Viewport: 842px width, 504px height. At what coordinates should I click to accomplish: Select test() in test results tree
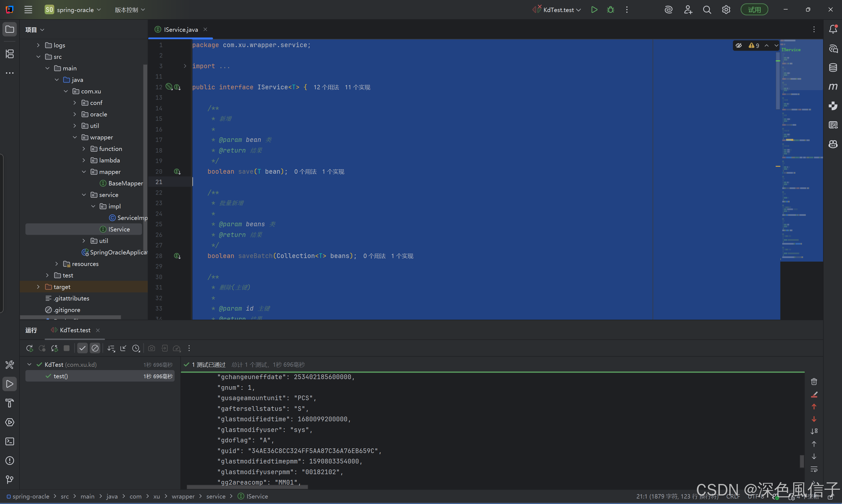[x=100, y=376]
